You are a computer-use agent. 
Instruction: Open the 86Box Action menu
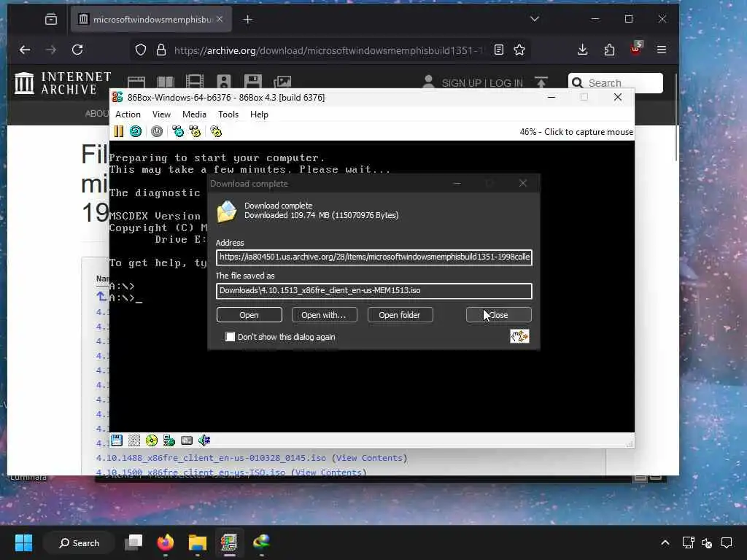[x=128, y=114]
